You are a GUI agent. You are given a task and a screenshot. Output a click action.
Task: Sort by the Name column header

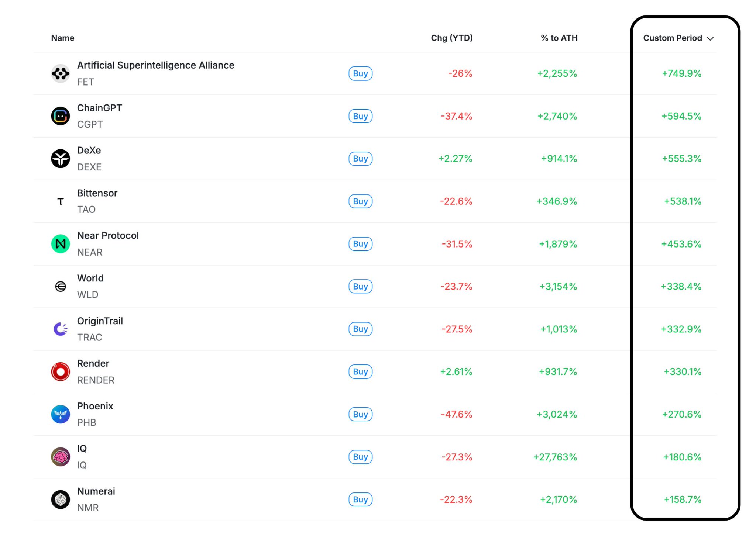click(63, 38)
